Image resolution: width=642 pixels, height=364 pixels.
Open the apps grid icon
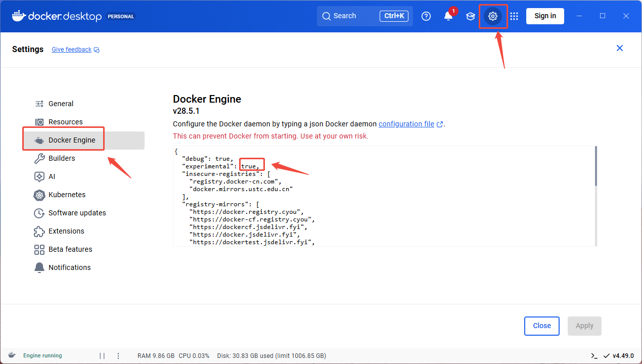coord(514,16)
